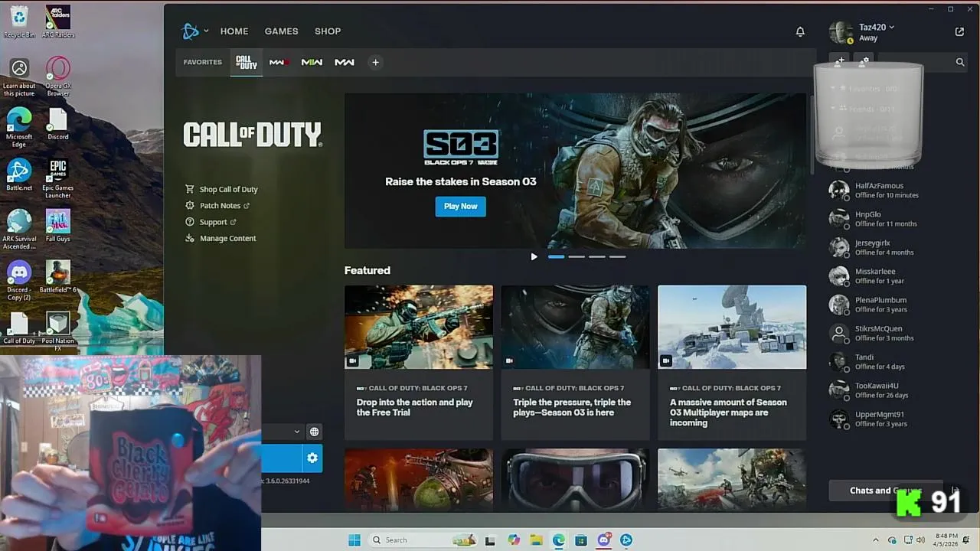The image size is (980, 551).
Task: Click the friends search magnifier icon
Action: click(x=960, y=62)
